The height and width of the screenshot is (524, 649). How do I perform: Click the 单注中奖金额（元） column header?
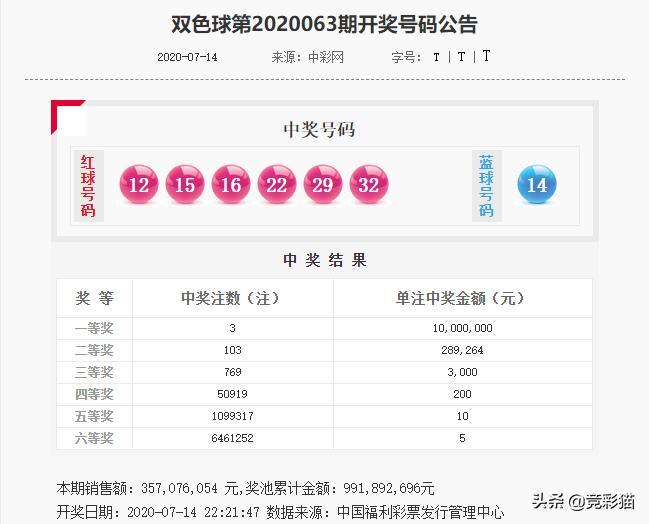461,298
